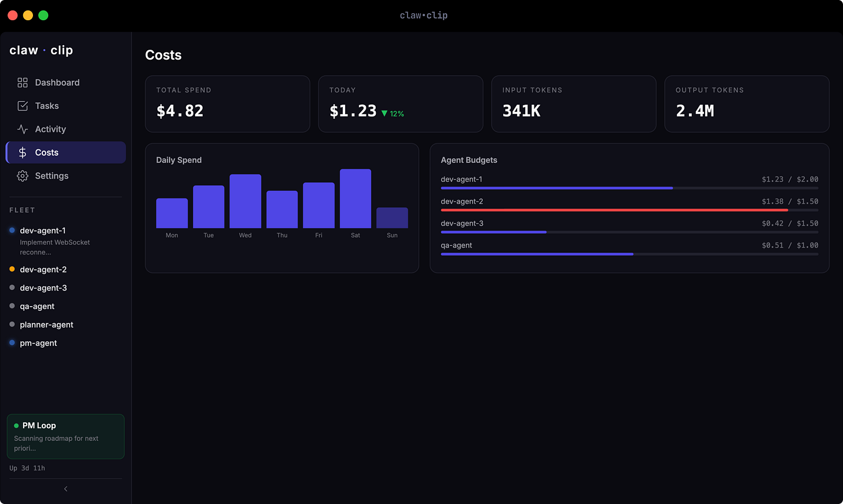Screen dimensions: 843x504
Task: Click the Tue bar in Daily Spend
Action: pos(208,207)
